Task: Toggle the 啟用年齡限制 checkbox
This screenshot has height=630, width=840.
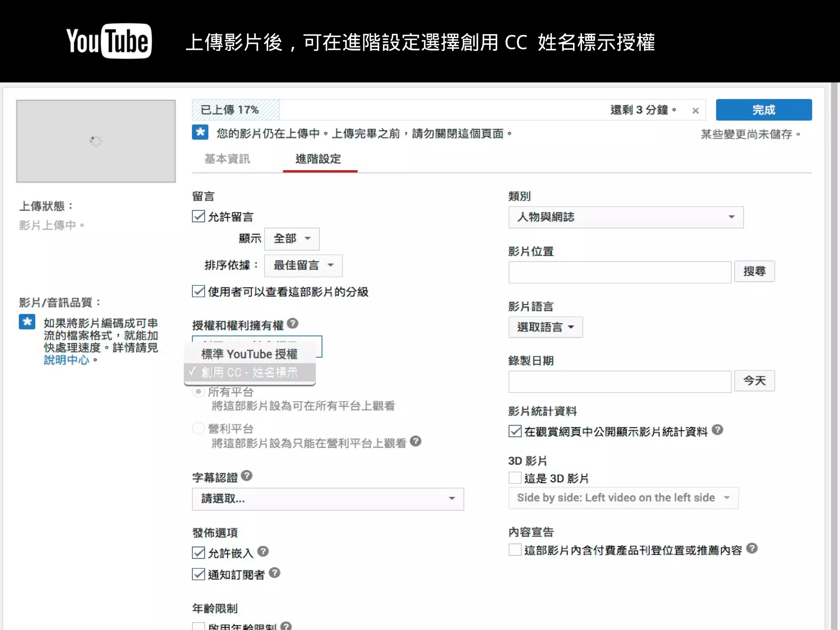Action: click(x=199, y=626)
